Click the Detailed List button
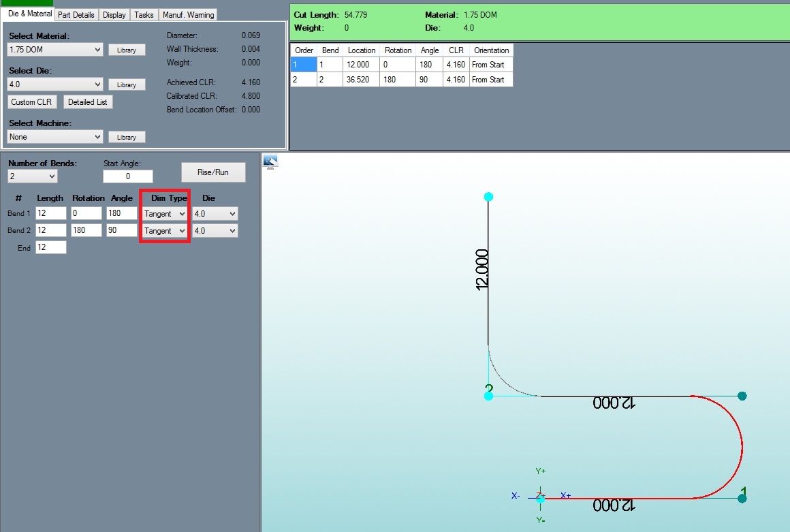The height and width of the screenshot is (532, 790). coord(88,101)
